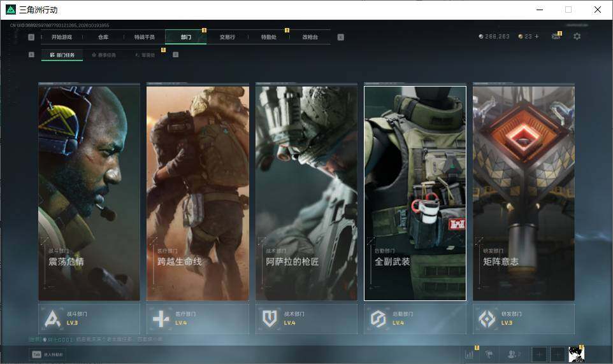Select the 后勤部门 LV.4 panel label
The width and height of the screenshot is (613, 364).
pyautogui.click(x=403, y=318)
